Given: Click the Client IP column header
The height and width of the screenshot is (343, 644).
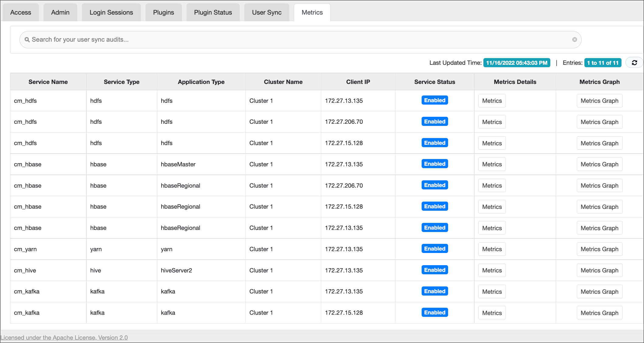Looking at the screenshot, I should pyautogui.click(x=358, y=82).
